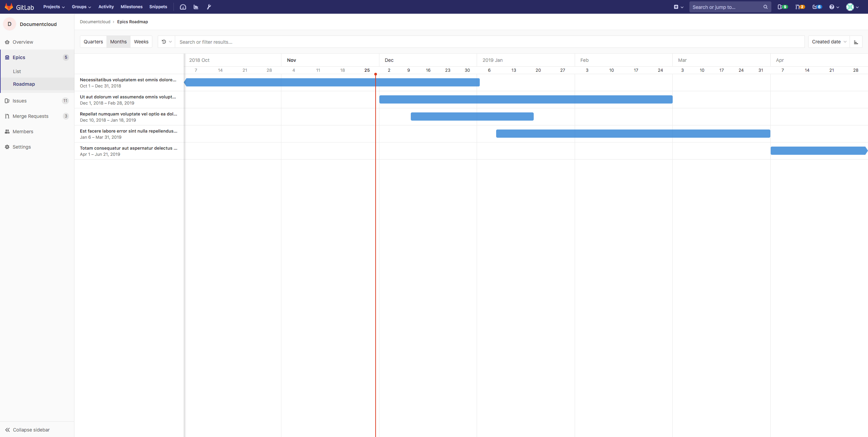
Task: Open the Activity menu item
Action: tap(106, 6)
